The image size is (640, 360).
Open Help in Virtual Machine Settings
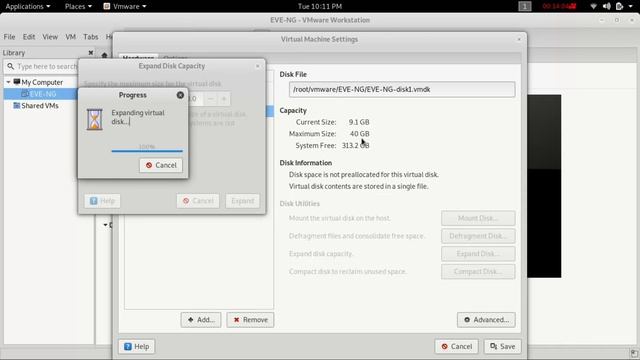[136, 347]
